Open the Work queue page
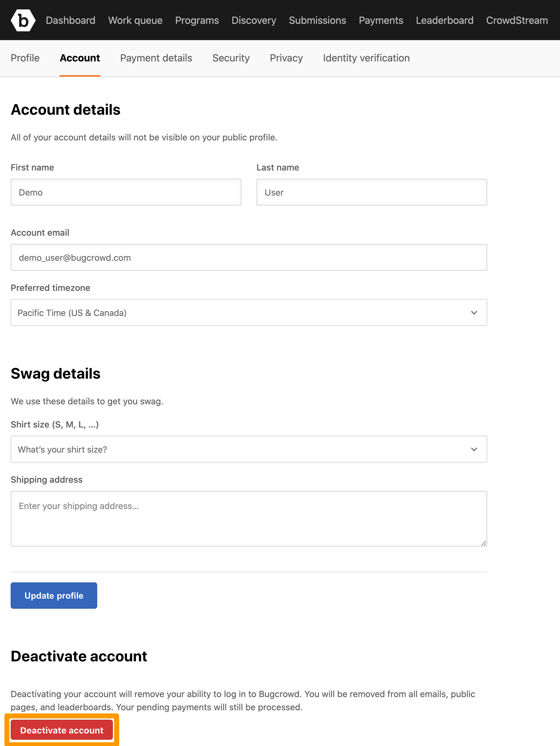560x746 pixels. (x=135, y=20)
